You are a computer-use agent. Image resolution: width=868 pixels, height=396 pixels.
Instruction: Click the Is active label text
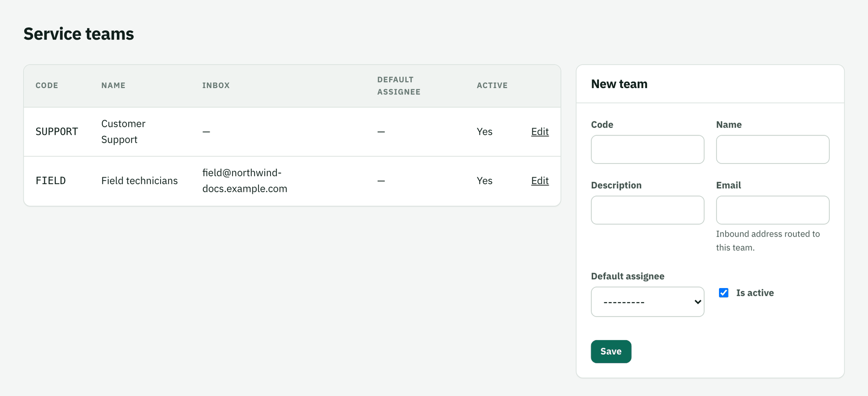[x=755, y=293]
